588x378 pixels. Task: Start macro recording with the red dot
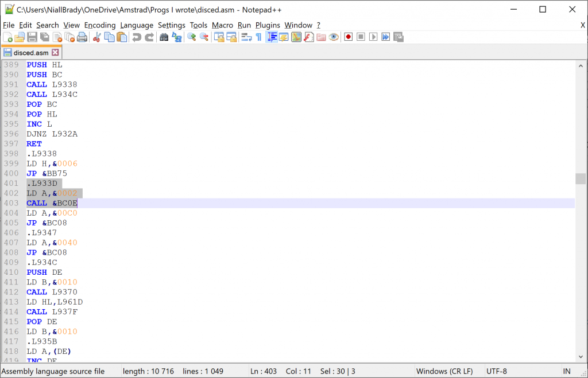[348, 37]
